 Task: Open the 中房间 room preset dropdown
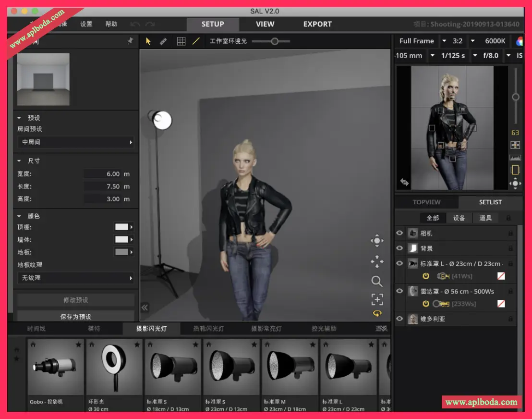tap(76, 142)
